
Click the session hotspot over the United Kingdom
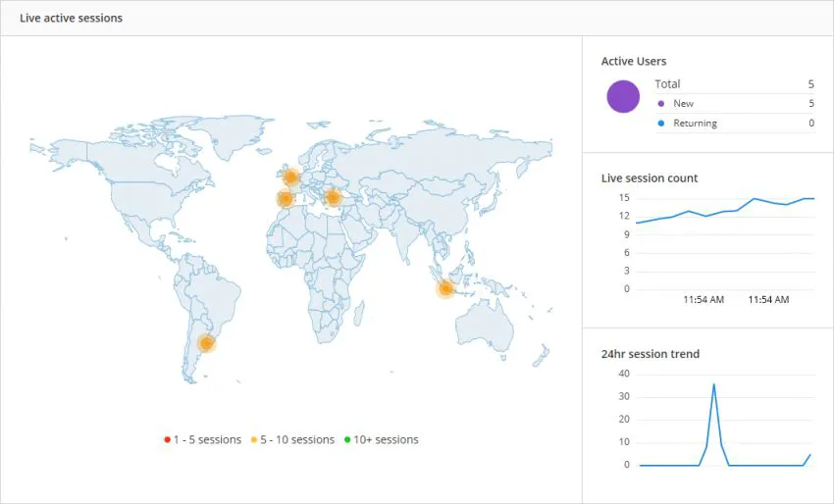[291, 176]
